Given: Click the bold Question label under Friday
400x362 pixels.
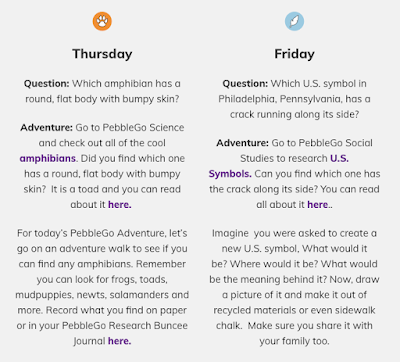Looking at the screenshot, I should [x=245, y=83].
